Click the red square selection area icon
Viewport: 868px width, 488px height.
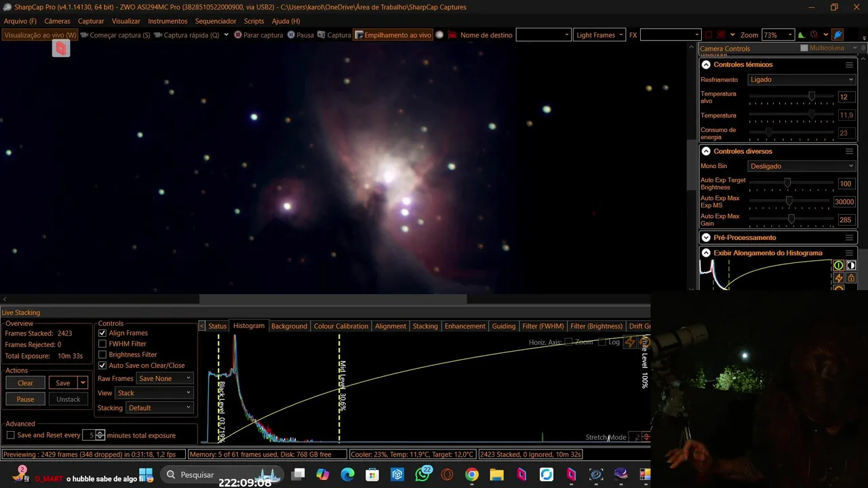(x=709, y=35)
